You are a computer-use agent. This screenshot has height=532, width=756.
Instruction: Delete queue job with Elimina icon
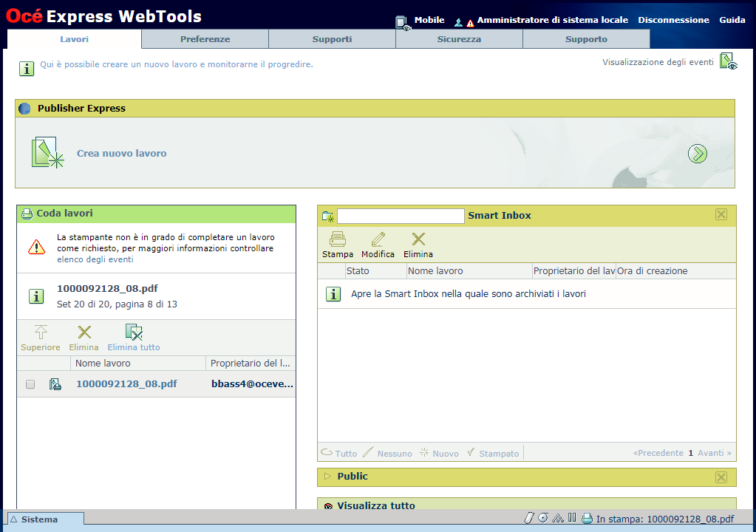coord(84,332)
